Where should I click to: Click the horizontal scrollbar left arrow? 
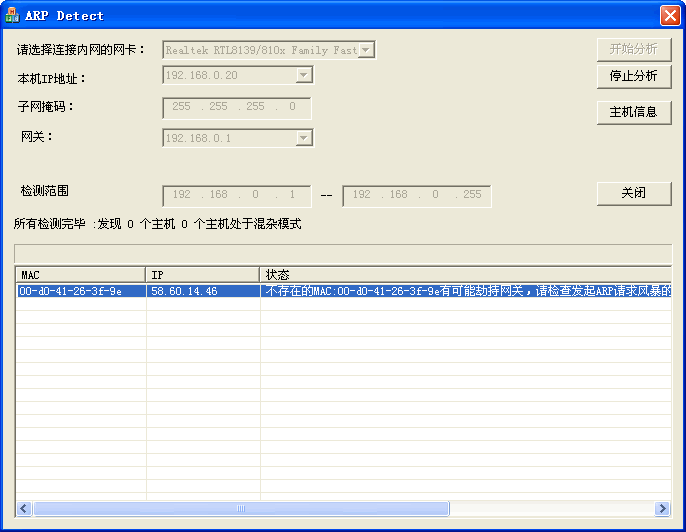24,508
